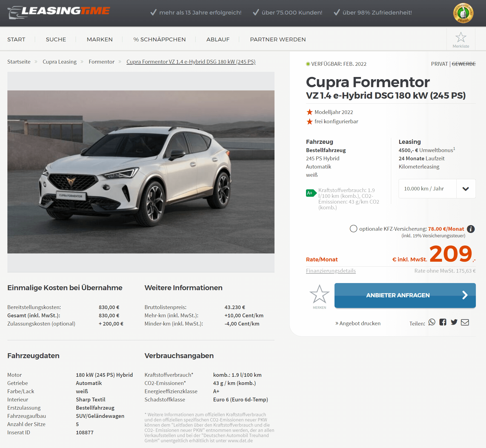Open the LeasingTime logo homepage
Viewport: 486px width, 448px height.
coord(59,12)
